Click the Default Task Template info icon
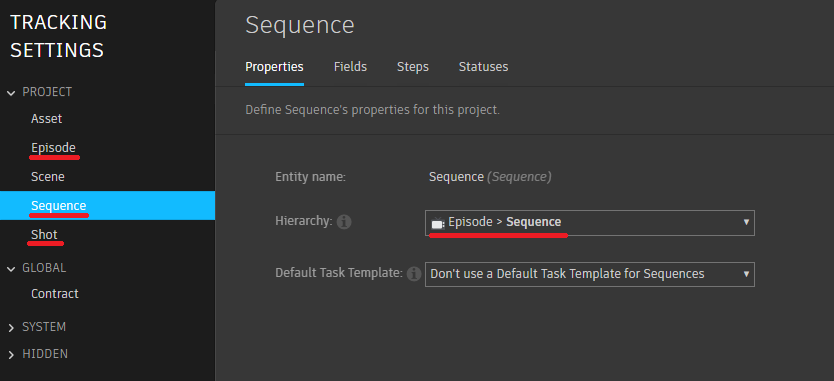Image resolution: width=834 pixels, height=381 pixels. [413, 274]
